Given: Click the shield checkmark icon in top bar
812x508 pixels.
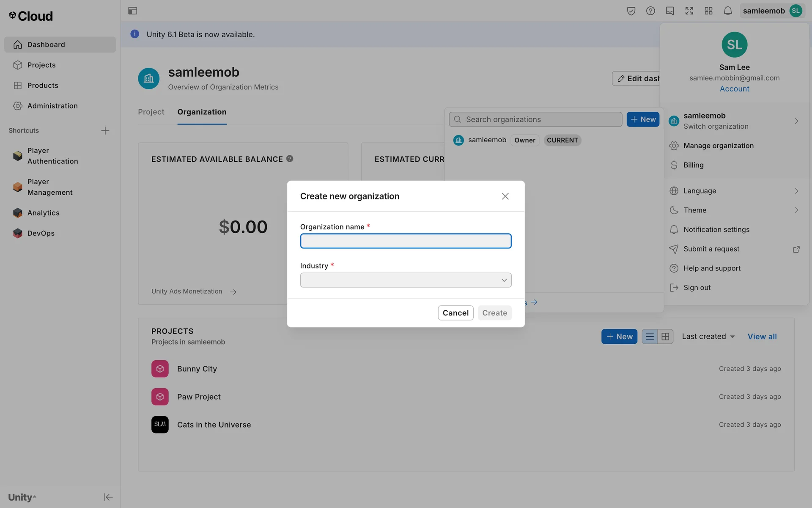Looking at the screenshot, I should coord(631,11).
